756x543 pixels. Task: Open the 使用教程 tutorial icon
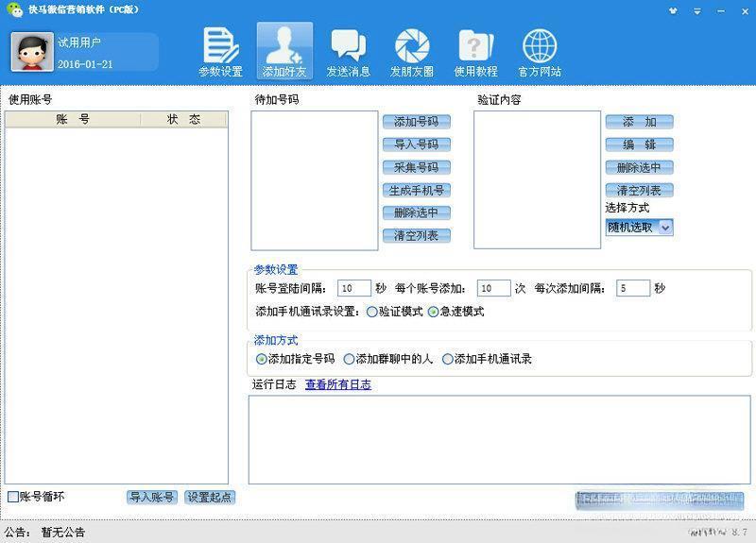click(x=476, y=52)
